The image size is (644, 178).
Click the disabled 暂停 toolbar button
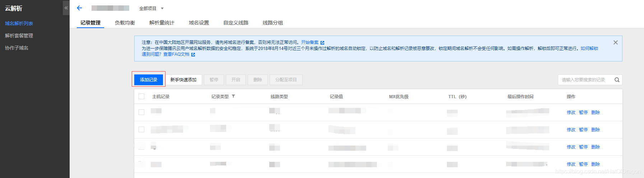(x=214, y=79)
